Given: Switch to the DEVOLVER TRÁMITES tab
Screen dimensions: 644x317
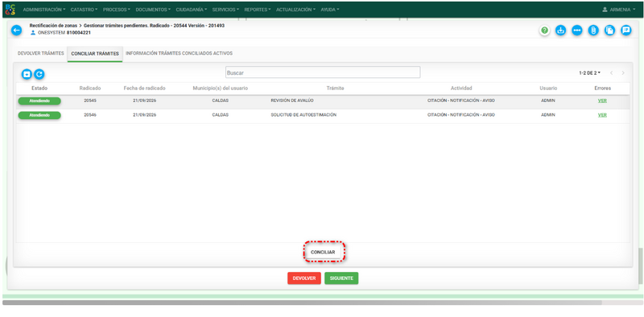Looking at the screenshot, I should pyautogui.click(x=41, y=53).
